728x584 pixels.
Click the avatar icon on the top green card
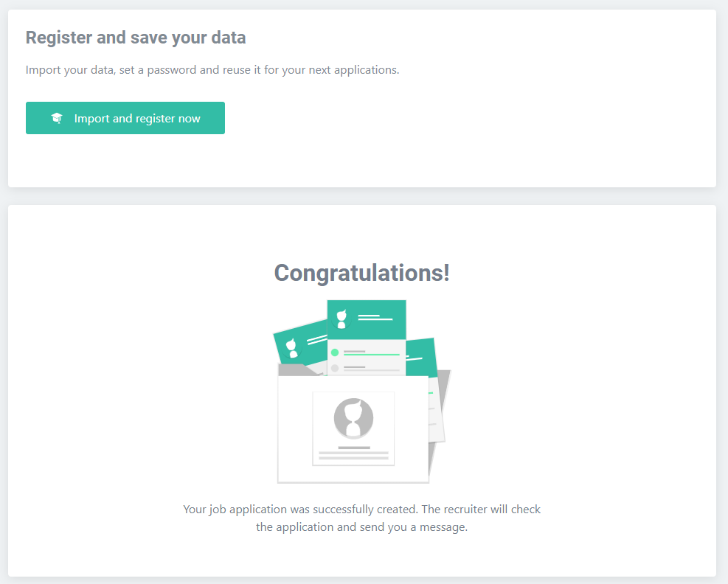tap(342, 319)
